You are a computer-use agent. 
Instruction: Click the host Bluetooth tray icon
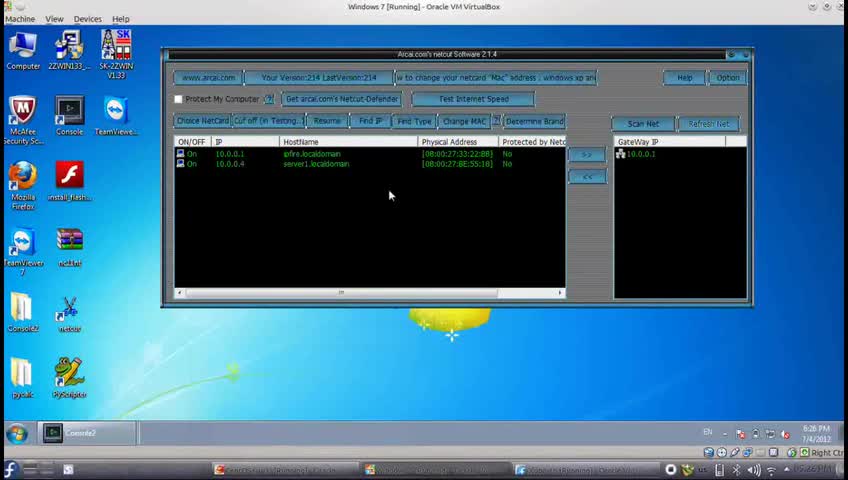pyautogui.click(x=736, y=470)
